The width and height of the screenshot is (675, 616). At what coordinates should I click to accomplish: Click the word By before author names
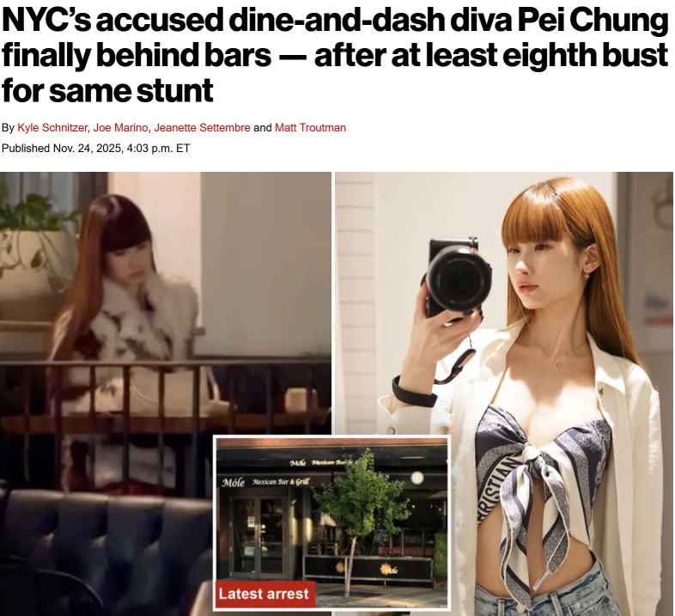pyautogui.click(x=8, y=128)
